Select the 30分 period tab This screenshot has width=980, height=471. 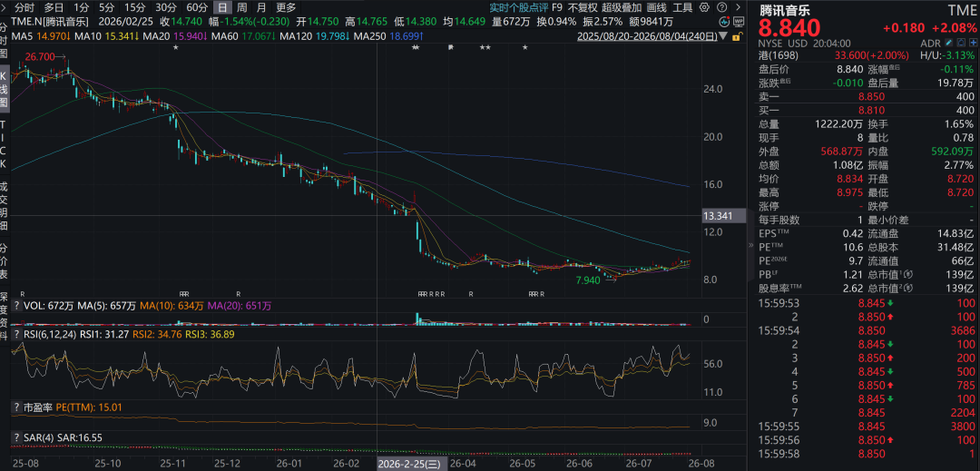point(166,8)
